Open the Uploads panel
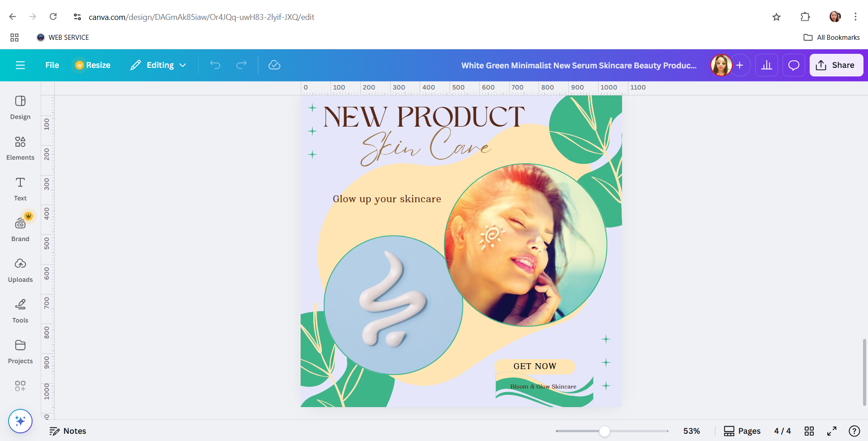The image size is (868, 441). coord(20,270)
